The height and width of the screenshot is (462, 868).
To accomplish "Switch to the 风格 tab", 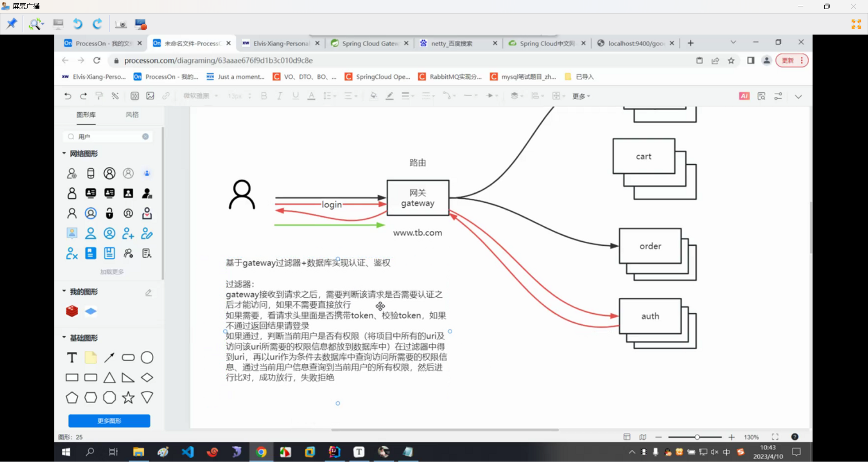I will [132, 115].
